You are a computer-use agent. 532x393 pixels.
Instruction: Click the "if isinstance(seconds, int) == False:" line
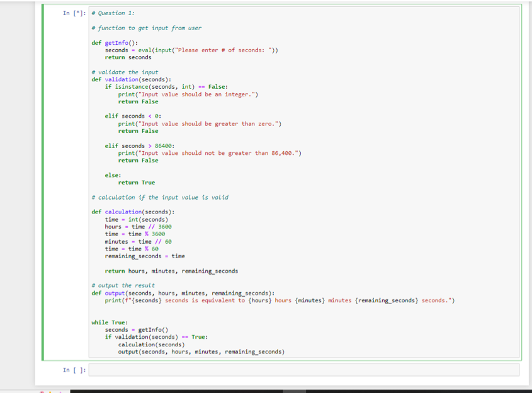tap(166, 87)
